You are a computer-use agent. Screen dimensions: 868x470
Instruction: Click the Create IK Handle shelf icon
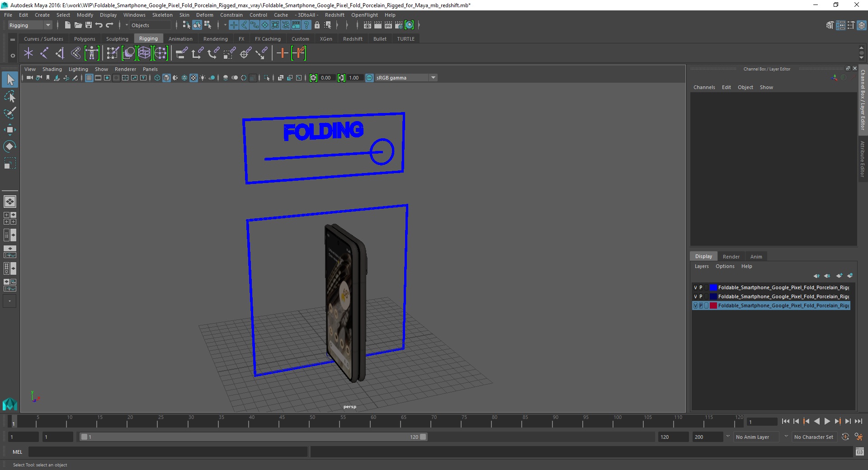(60, 53)
